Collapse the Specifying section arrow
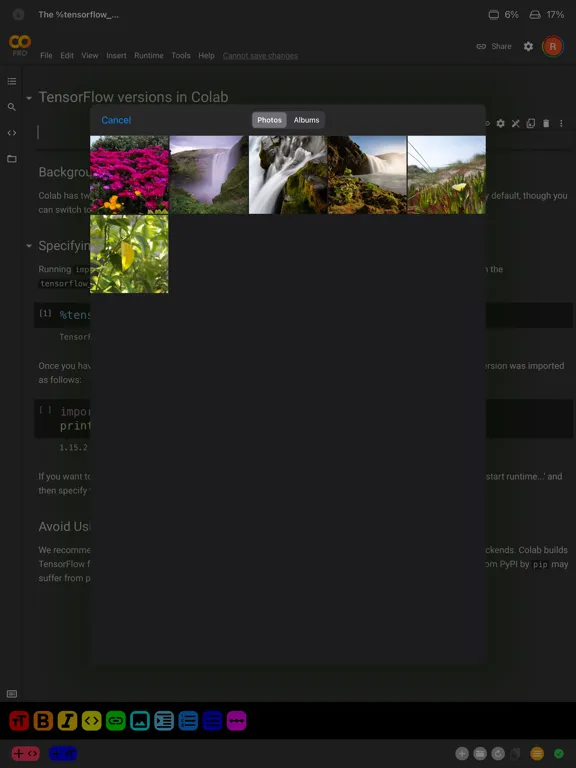This screenshot has width=576, height=768. tap(29, 246)
